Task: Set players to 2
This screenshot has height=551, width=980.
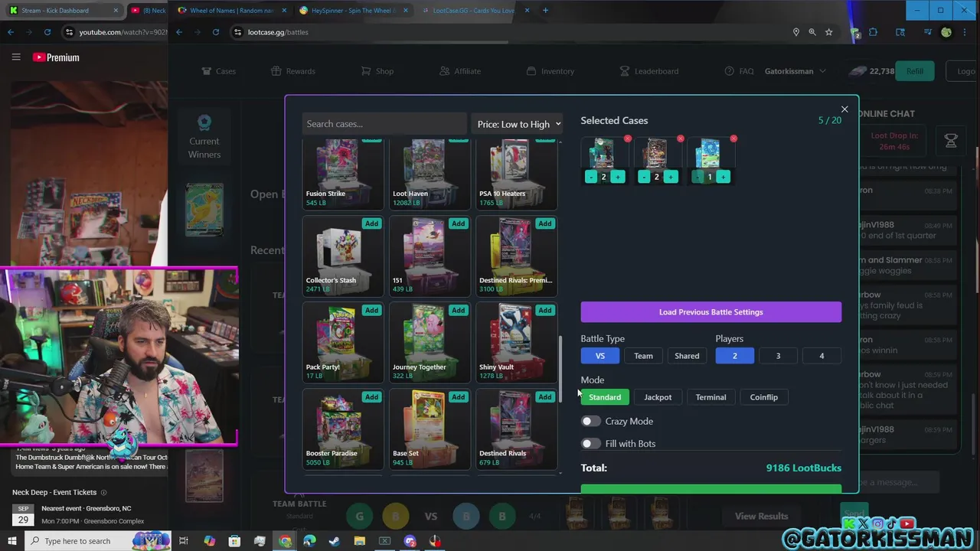Action: [x=734, y=356]
